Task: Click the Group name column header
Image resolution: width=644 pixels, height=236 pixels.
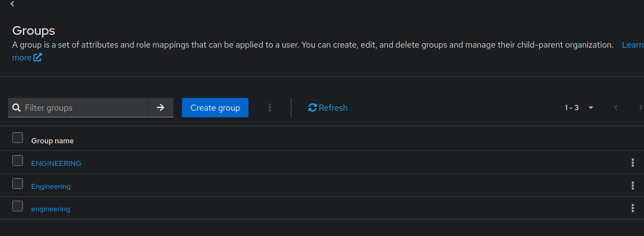Action: click(x=52, y=141)
